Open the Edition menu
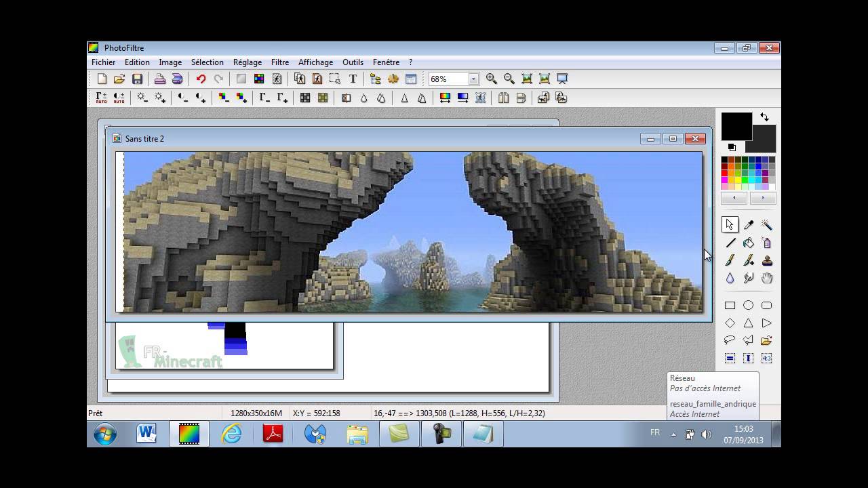Image resolution: width=868 pixels, height=488 pixels. point(137,62)
